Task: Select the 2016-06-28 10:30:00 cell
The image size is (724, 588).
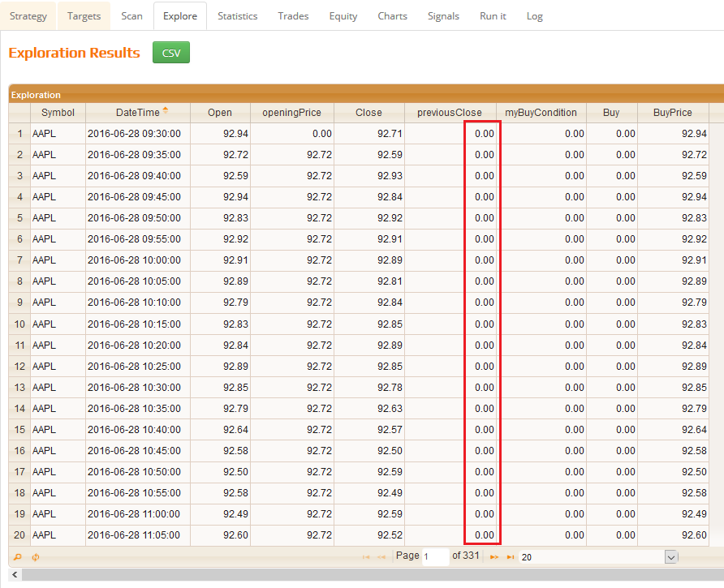Action: [138, 388]
